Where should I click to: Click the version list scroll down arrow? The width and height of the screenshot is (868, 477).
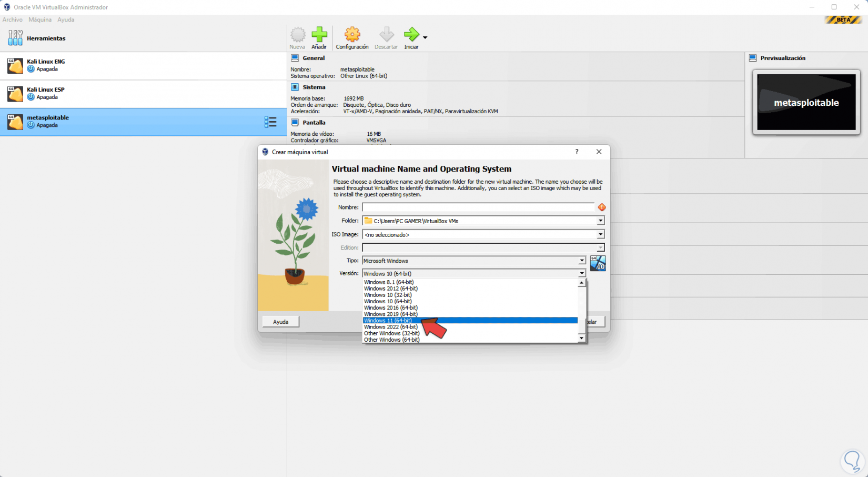[581, 339]
